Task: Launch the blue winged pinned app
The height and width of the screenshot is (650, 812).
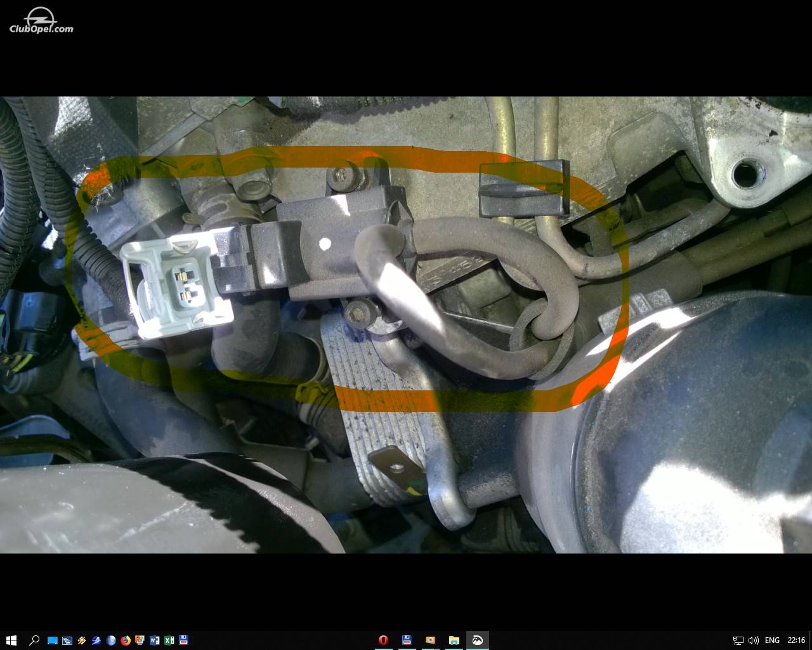Action: (96, 640)
